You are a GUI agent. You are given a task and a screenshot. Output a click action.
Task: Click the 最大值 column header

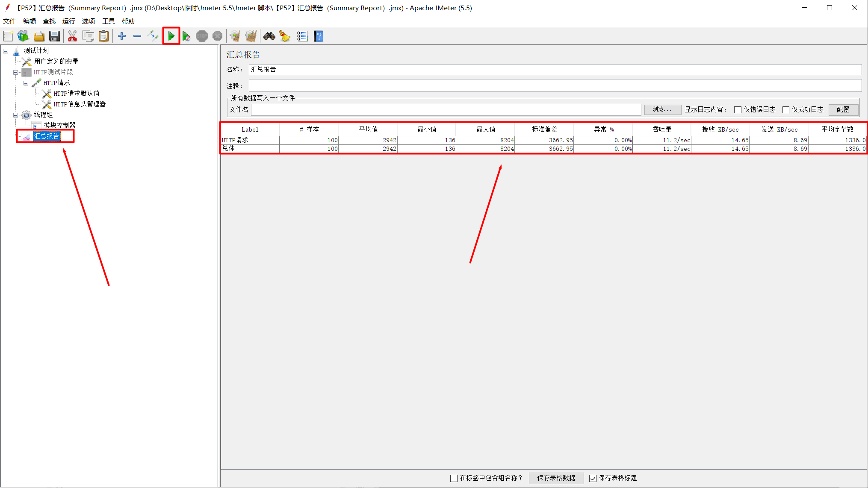486,129
